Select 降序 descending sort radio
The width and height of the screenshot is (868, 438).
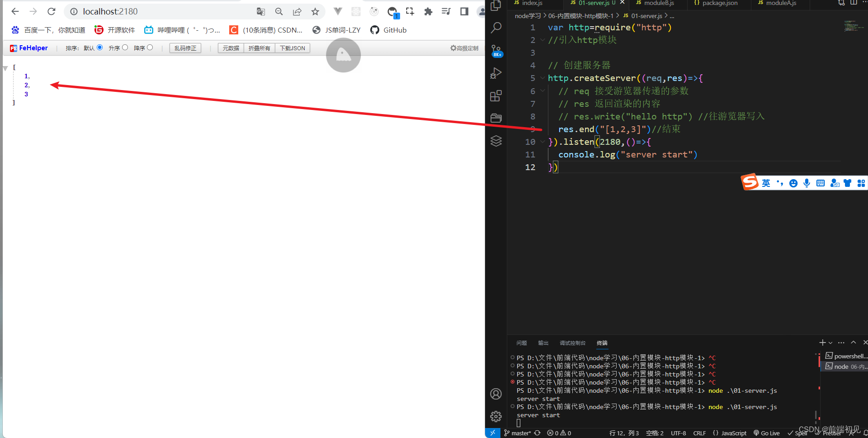[150, 48]
